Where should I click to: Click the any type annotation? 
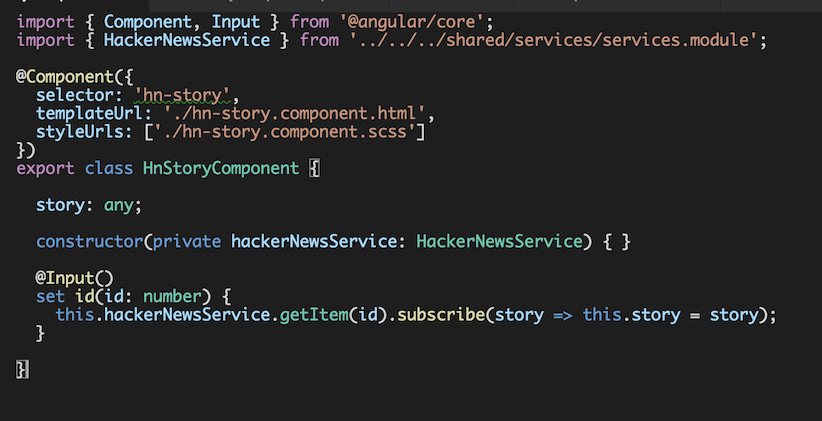point(118,206)
